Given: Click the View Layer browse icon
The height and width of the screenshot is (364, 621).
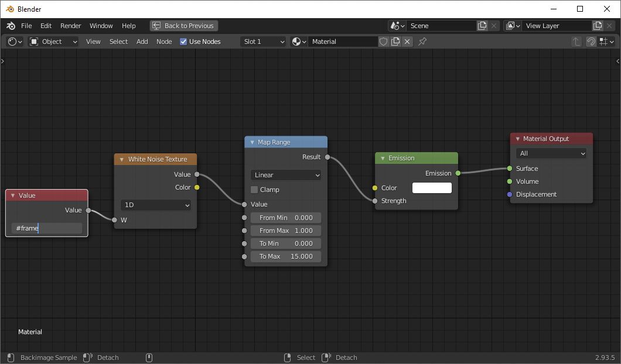Looking at the screenshot, I should (513, 26).
